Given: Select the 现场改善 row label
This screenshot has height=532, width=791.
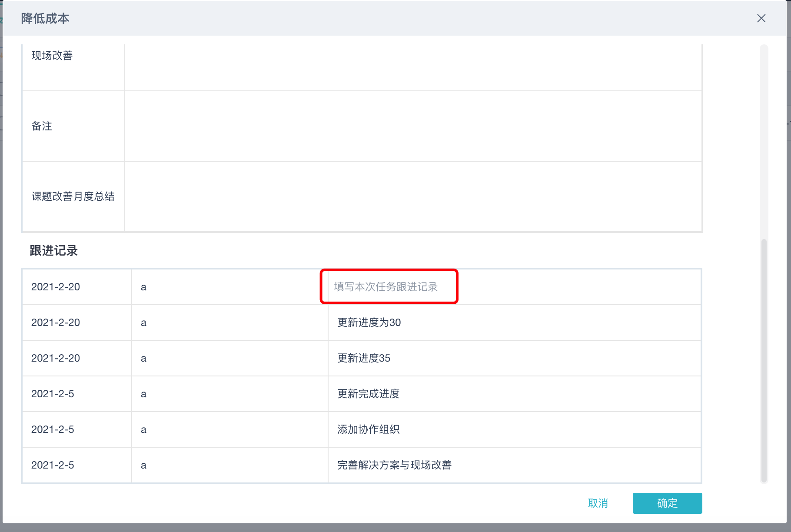Looking at the screenshot, I should coord(52,56).
